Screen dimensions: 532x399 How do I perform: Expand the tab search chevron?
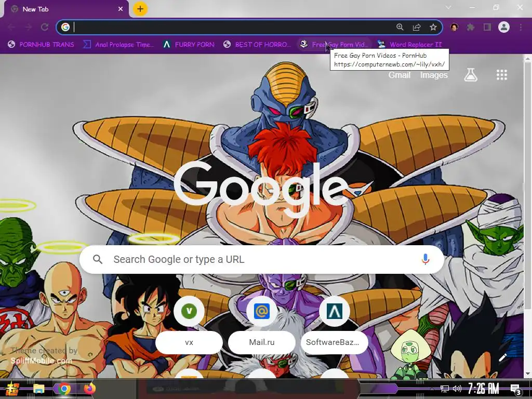448,7
